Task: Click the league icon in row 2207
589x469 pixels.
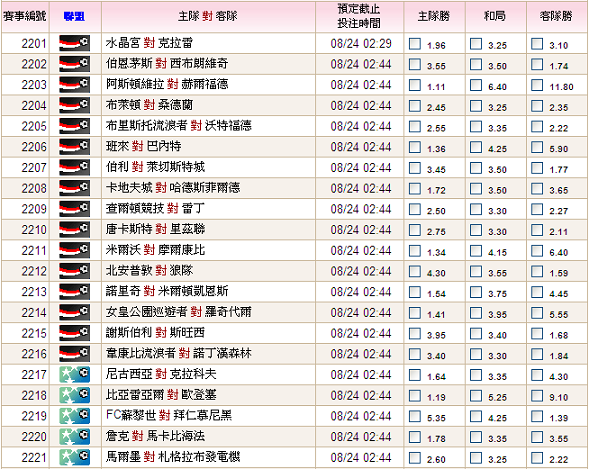Action: (x=74, y=167)
